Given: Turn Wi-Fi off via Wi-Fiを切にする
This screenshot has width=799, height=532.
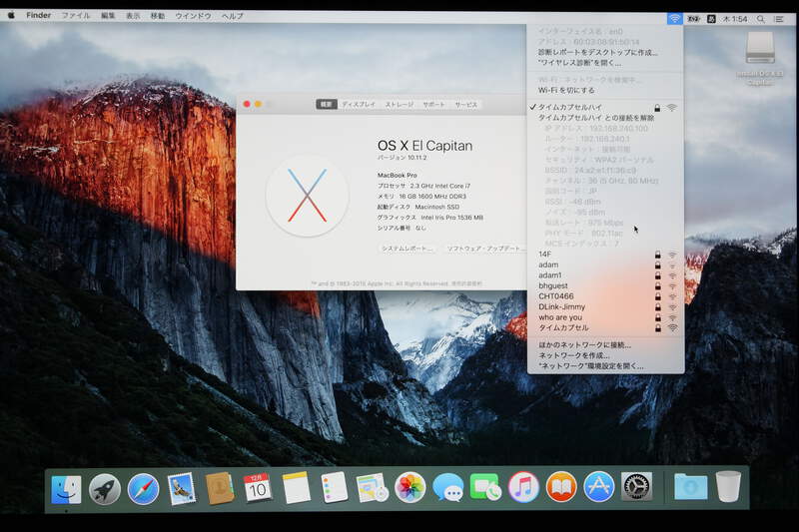Looking at the screenshot, I should [x=566, y=91].
